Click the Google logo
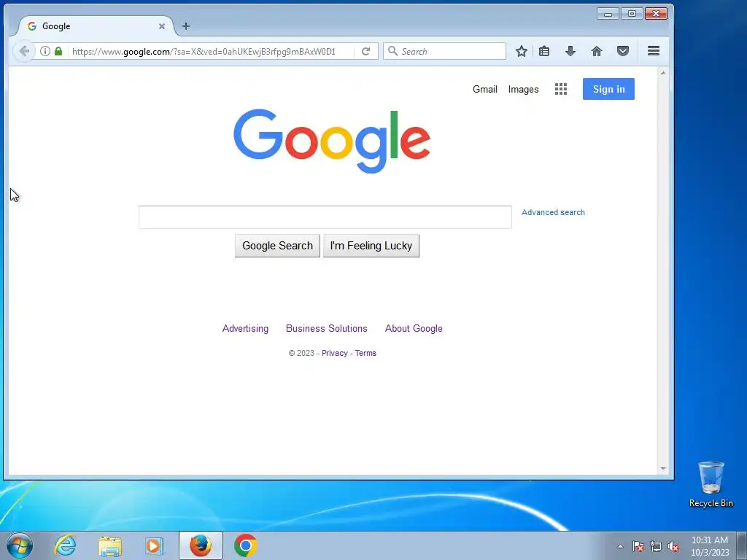747x560 pixels. [332, 141]
